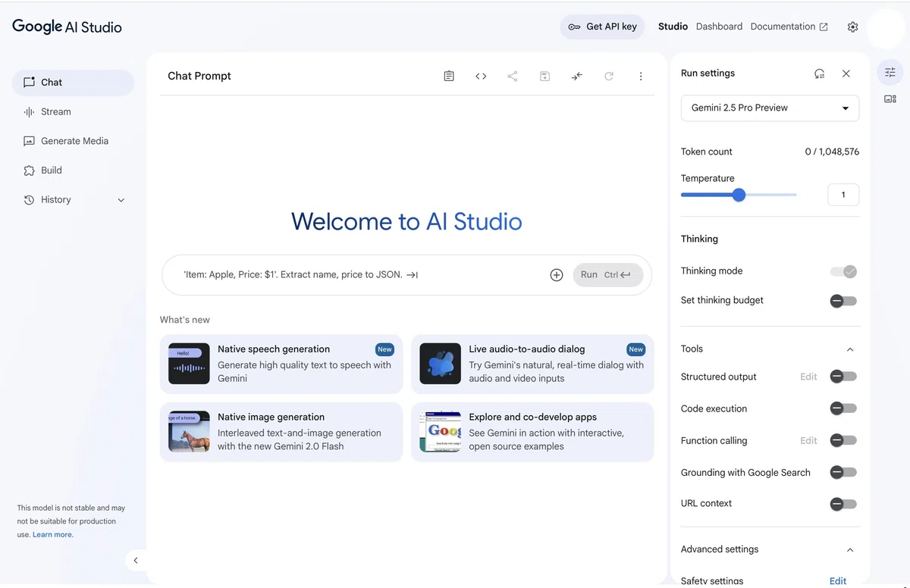Open the Live audio-to-audio dialog card
The image size is (910, 588).
coord(532,364)
